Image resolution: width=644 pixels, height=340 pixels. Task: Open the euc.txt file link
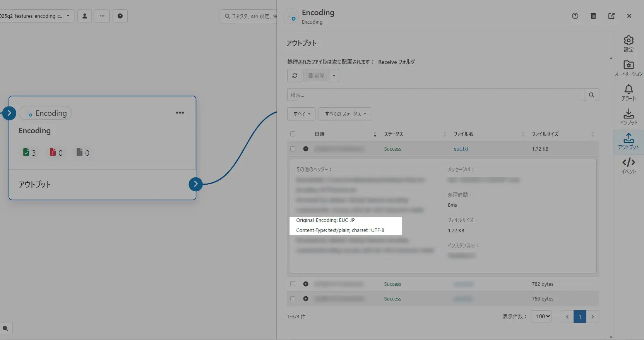pos(461,149)
